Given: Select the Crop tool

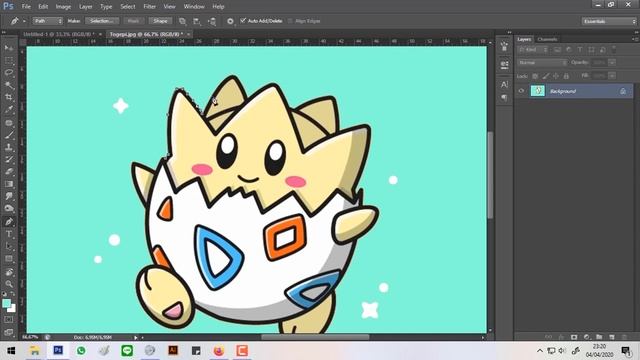Looking at the screenshot, I should (x=9, y=98).
